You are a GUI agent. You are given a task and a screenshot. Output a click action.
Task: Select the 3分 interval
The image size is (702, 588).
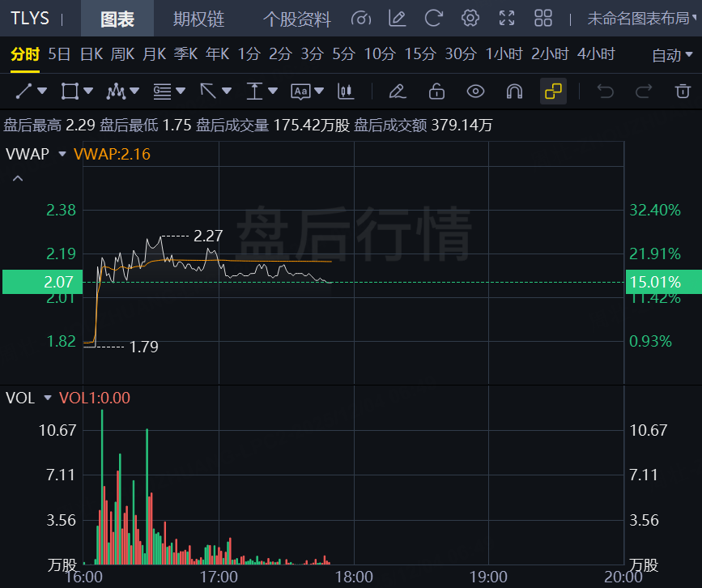pyautogui.click(x=312, y=54)
